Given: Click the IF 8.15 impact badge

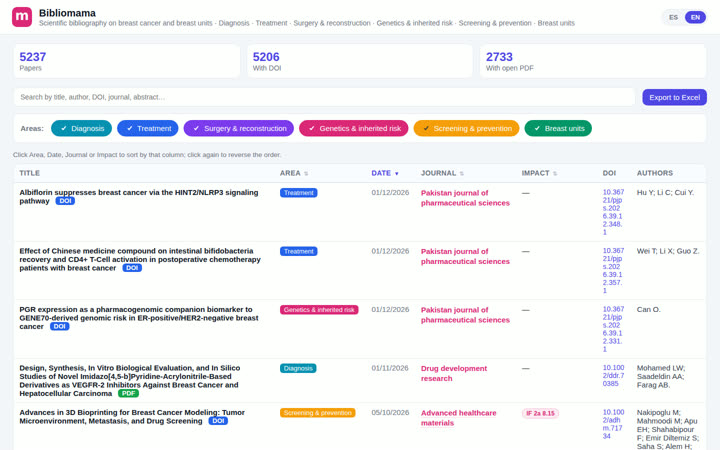Looking at the screenshot, I should (540, 413).
